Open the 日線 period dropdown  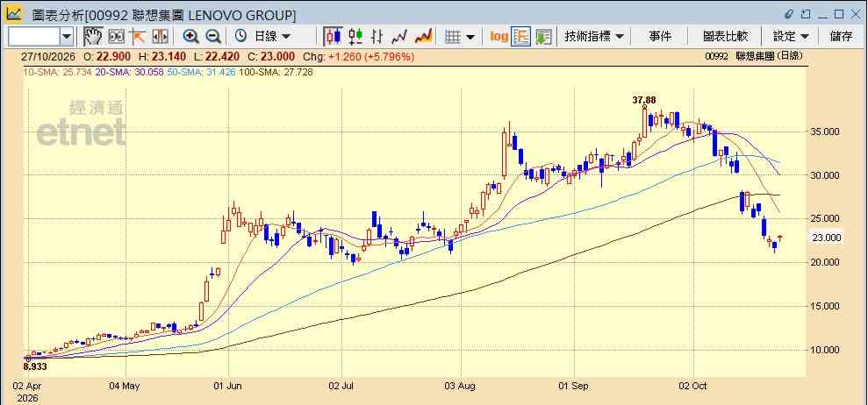263,37
